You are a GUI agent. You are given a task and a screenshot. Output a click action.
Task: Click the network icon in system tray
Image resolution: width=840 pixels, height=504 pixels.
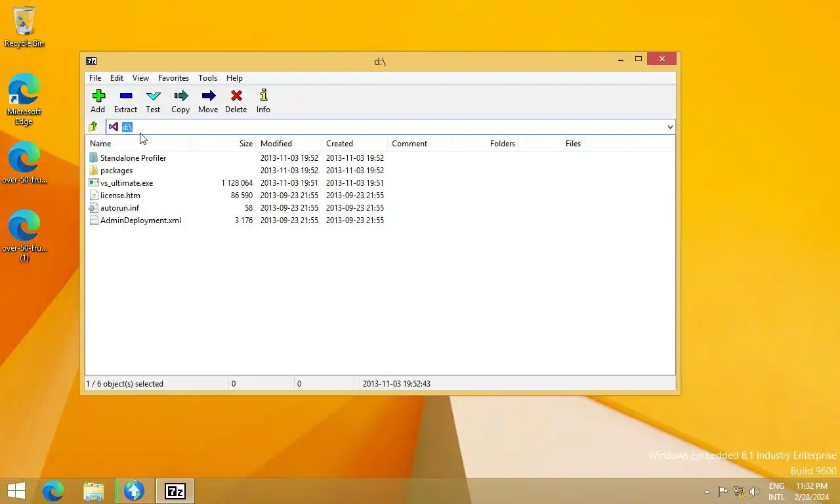(739, 491)
